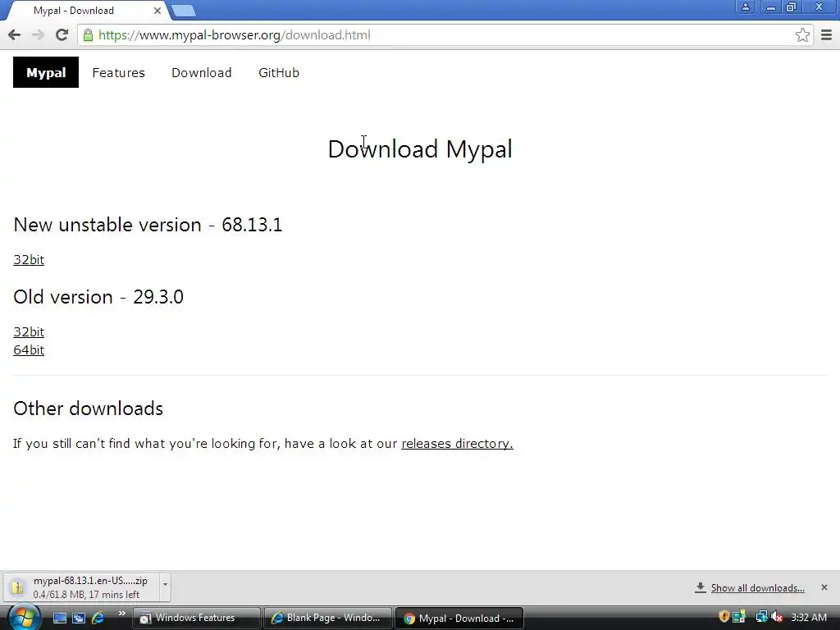Viewport: 840px width, 630px height.
Task: Switch to the Blank Page Internet Explorer taskbar button
Action: coord(326,619)
